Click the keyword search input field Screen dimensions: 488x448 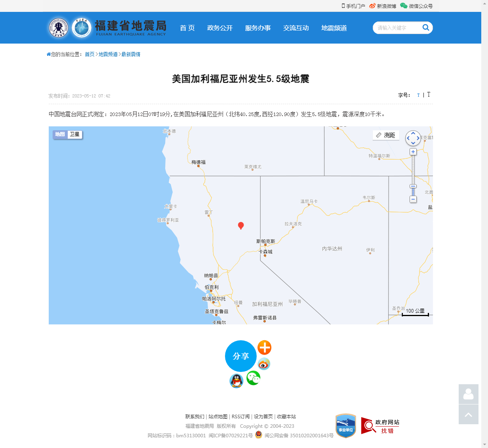(396, 28)
